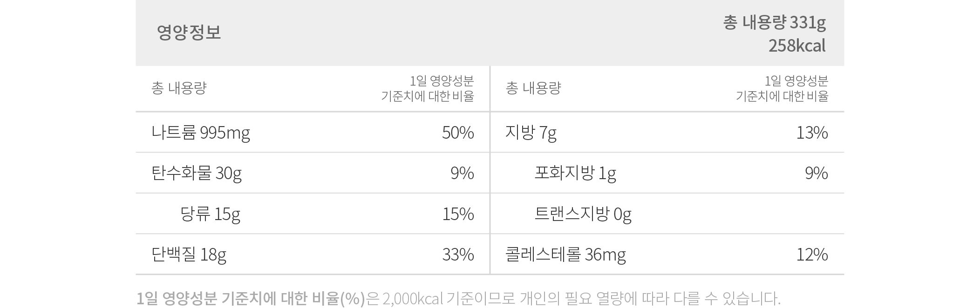The image size is (980, 308).
Task: Click the 트랜스지방 0g entry
Action: [583, 214]
